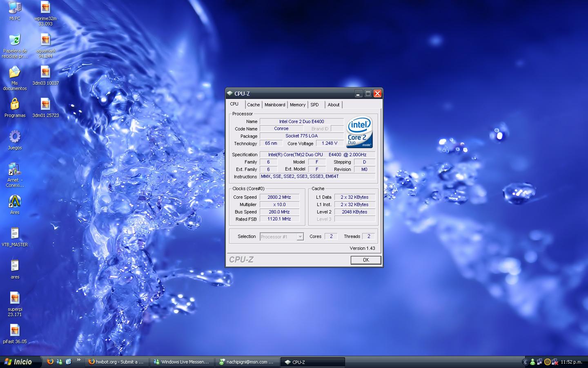Click the L1 Inst. 2 x 32 KBytes value
The image size is (588, 368).
tap(355, 204)
